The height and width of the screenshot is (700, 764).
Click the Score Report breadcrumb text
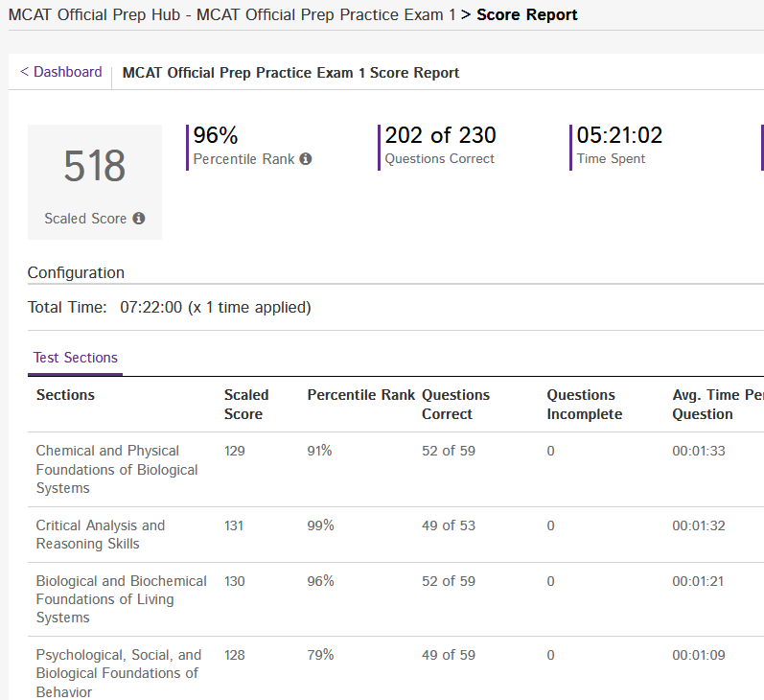pos(526,14)
